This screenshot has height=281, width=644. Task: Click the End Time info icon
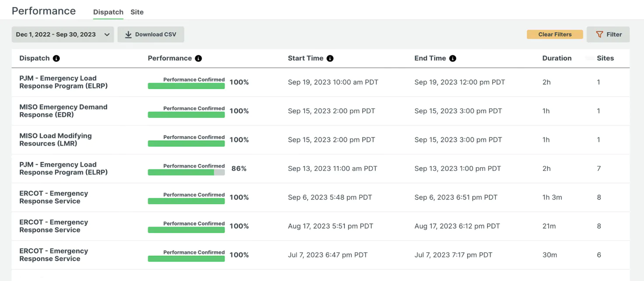[453, 58]
